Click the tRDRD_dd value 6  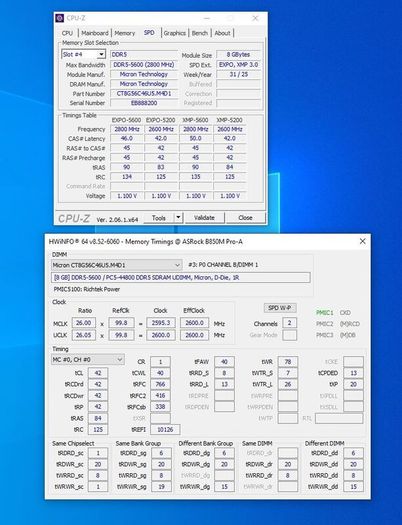point(353,453)
